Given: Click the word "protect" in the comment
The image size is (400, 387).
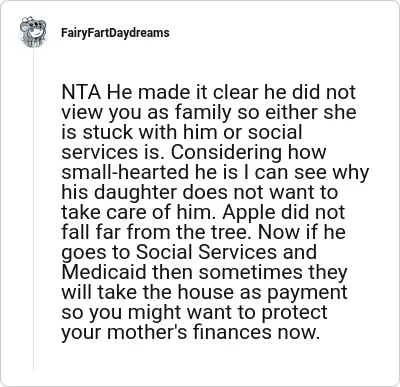Looking at the screenshot, I should (x=294, y=313).
